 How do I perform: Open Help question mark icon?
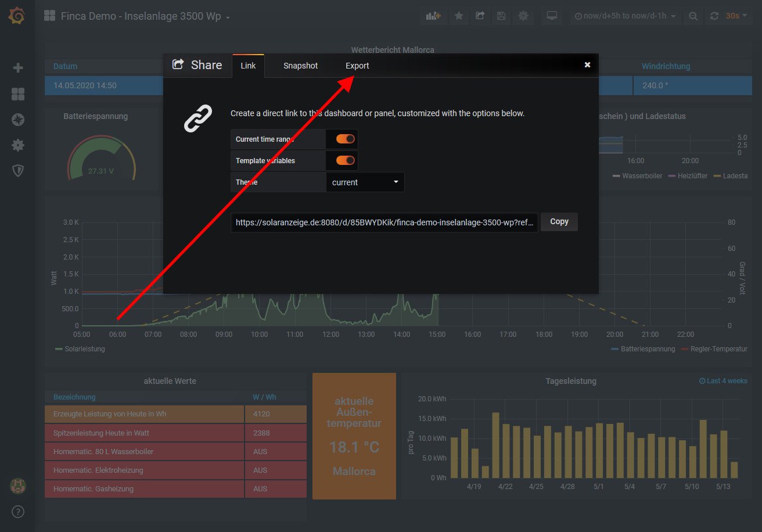click(18, 512)
